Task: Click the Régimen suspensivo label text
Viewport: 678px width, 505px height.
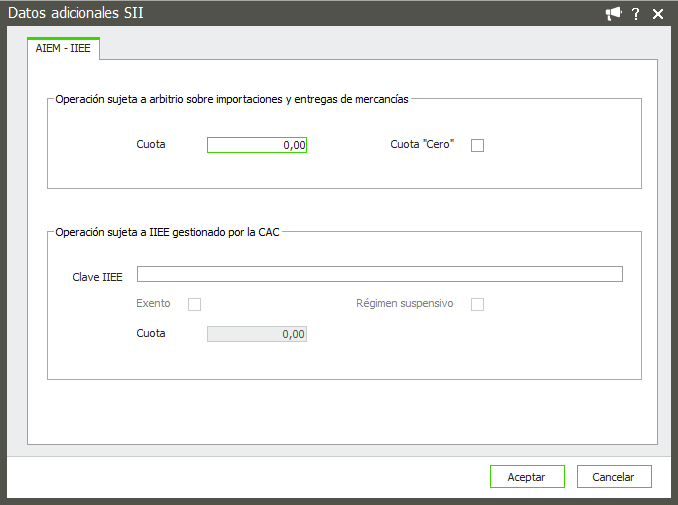Action: click(405, 303)
